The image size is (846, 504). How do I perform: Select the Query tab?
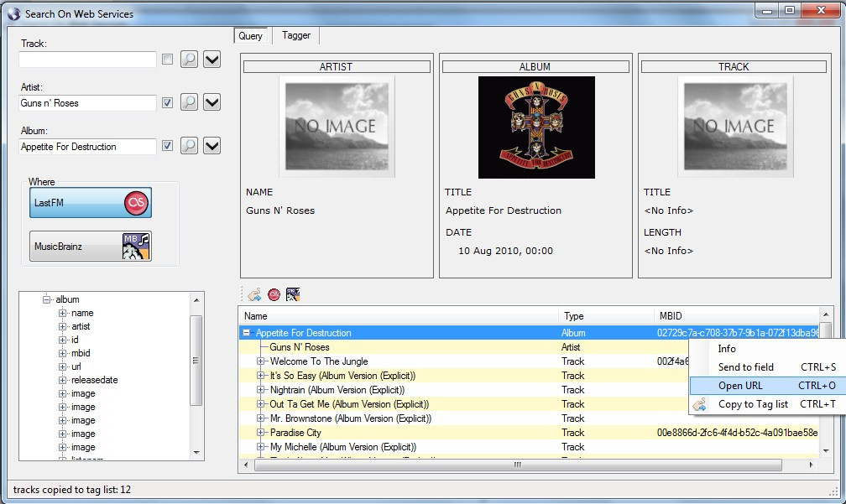tap(250, 35)
